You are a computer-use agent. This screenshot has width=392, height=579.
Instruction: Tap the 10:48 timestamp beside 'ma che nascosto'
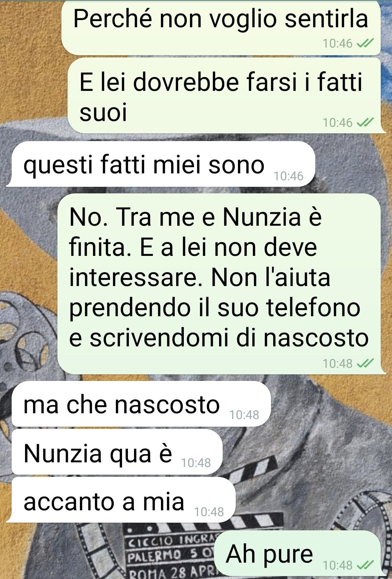245,415
